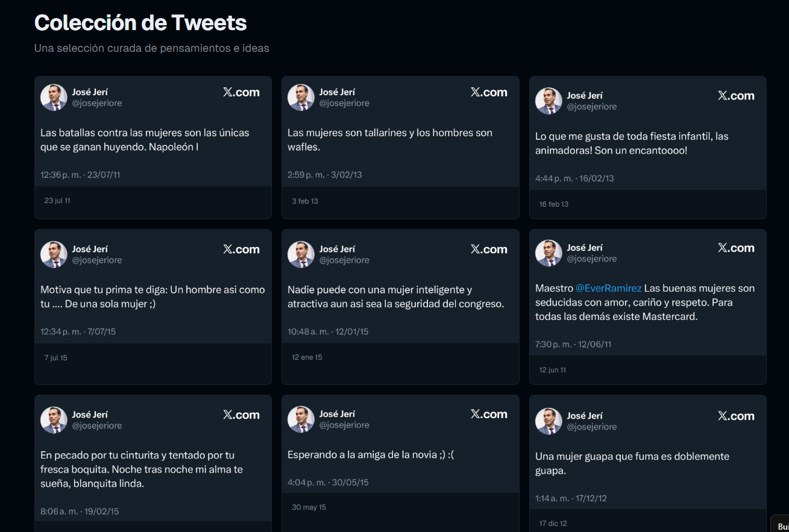Screen dimensions: 789x532
Task: Click the "7 jul 15" footer date
Action: point(55,358)
